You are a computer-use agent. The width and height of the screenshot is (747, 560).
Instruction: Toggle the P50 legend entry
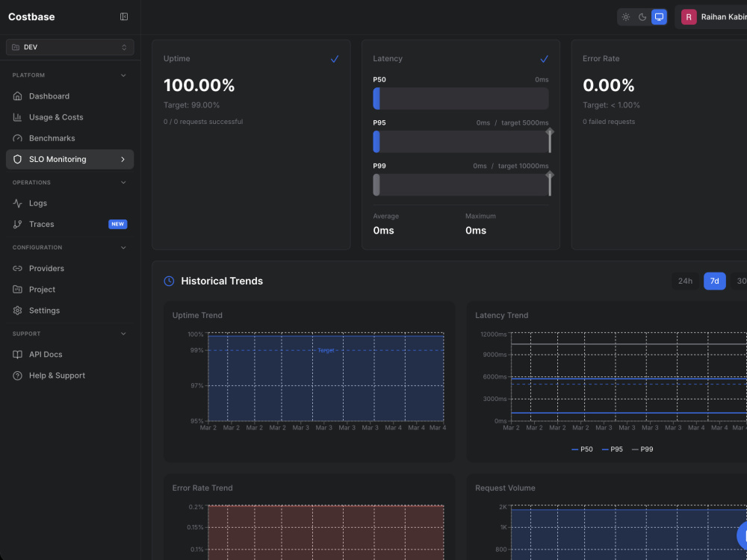coord(582,449)
